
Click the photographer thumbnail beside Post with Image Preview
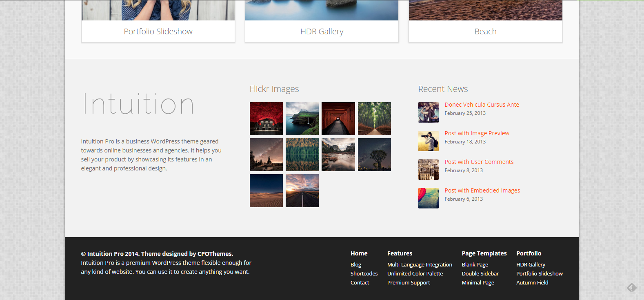[428, 141]
